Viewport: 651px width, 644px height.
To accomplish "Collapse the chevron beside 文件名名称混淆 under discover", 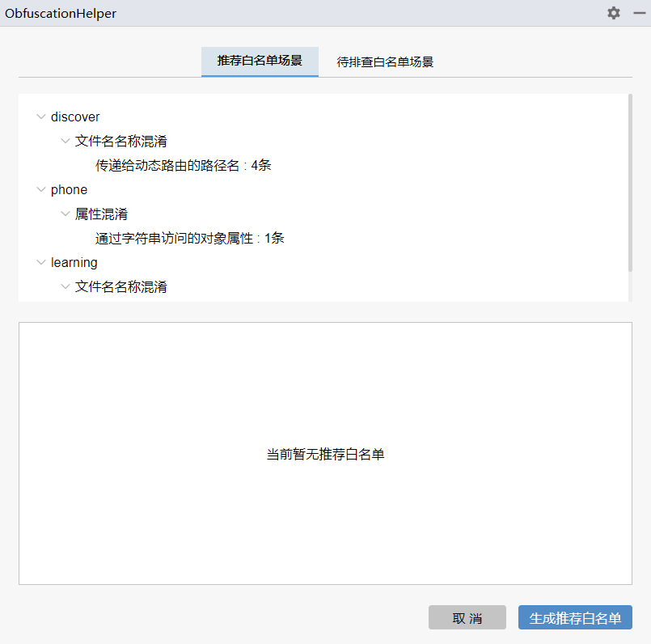I will [66, 142].
